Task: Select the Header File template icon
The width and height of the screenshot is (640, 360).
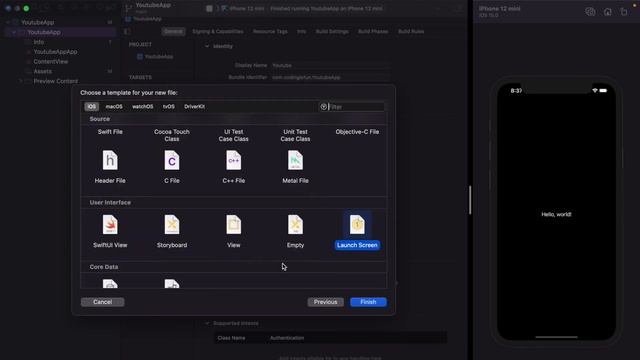Action: (110, 160)
